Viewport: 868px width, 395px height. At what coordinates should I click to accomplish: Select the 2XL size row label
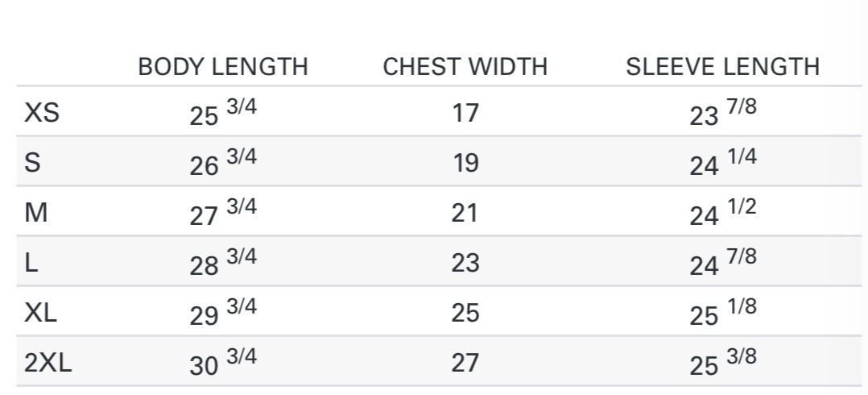[48, 363]
